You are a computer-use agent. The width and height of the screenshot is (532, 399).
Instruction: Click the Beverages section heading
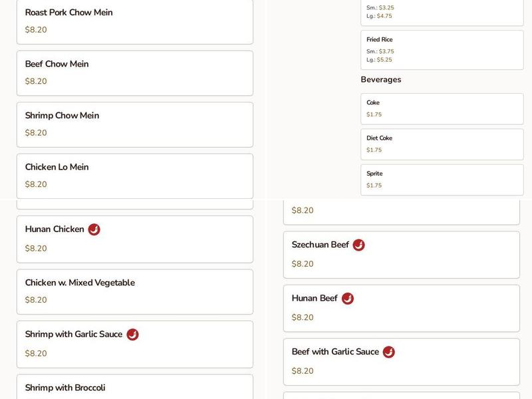pyautogui.click(x=381, y=80)
